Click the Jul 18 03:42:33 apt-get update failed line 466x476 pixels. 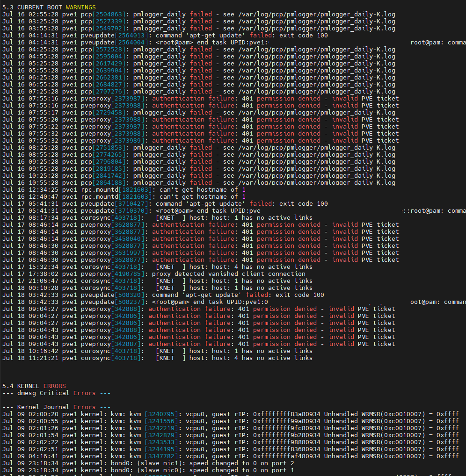pyautogui.click(x=163, y=295)
